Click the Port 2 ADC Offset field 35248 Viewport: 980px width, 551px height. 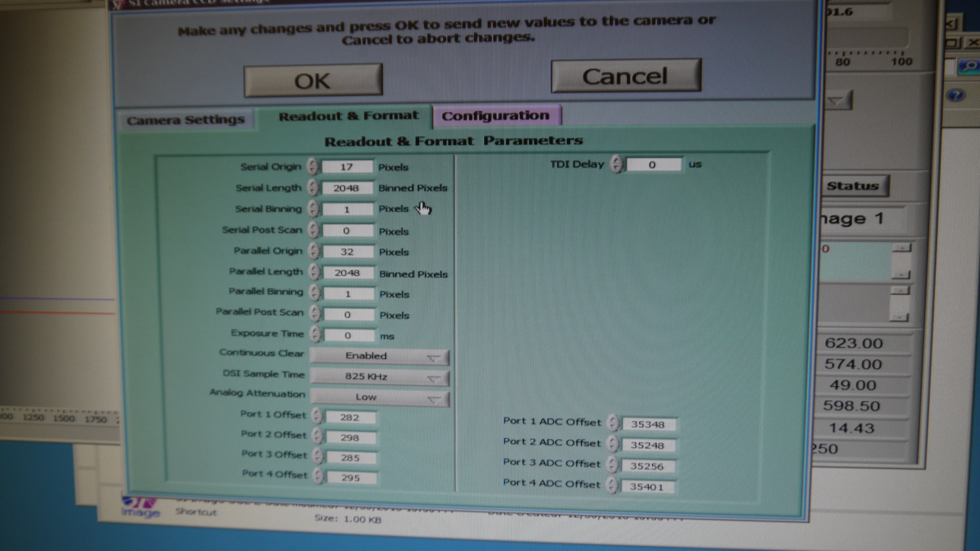tap(648, 445)
